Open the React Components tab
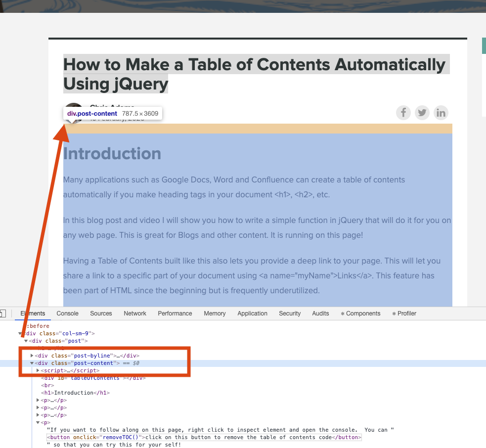486x448 pixels. coord(360,314)
